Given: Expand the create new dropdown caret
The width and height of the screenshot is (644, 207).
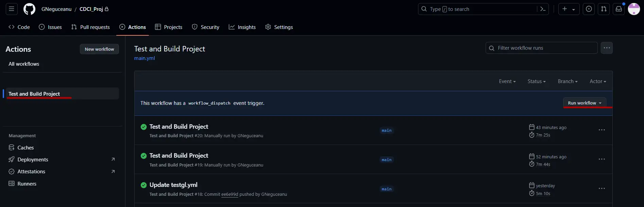Looking at the screenshot, I should [x=574, y=10].
